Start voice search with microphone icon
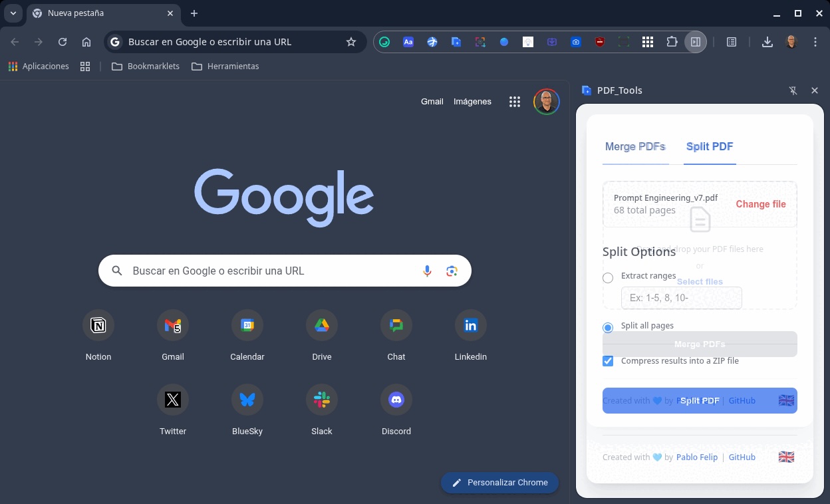 427,271
